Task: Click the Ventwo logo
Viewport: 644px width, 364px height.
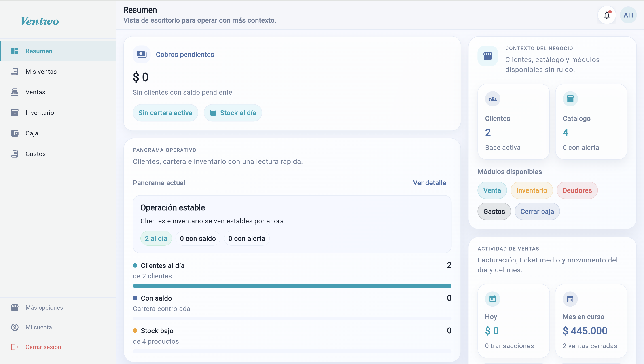Action: [x=40, y=21]
